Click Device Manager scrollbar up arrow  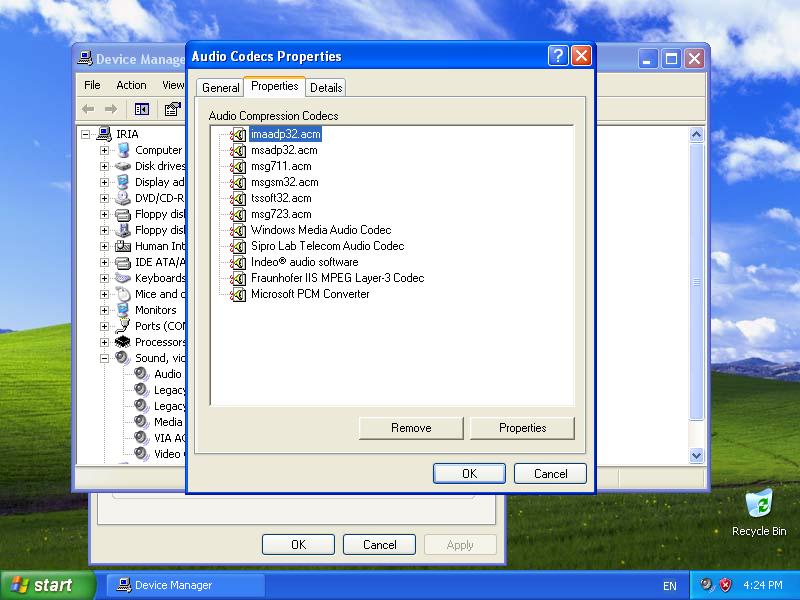696,135
